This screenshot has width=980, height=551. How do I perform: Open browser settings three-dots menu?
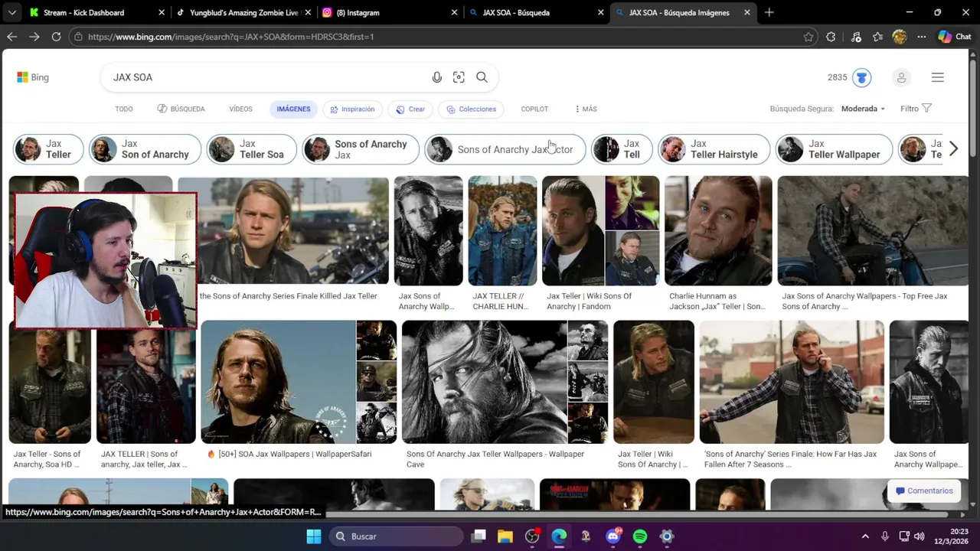click(x=921, y=37)
